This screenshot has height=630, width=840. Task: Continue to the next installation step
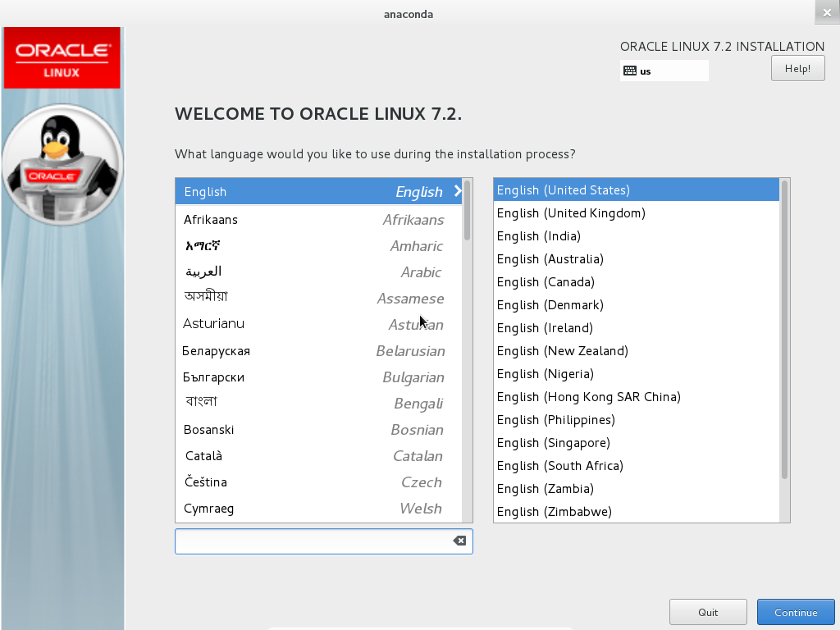[x=796, y=612]
